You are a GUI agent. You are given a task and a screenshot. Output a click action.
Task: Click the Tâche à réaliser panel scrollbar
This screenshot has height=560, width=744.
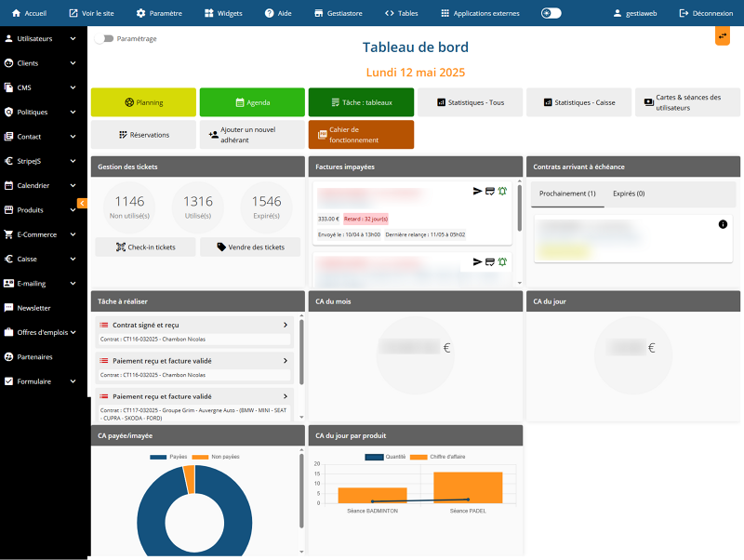[x=301, y=353]
